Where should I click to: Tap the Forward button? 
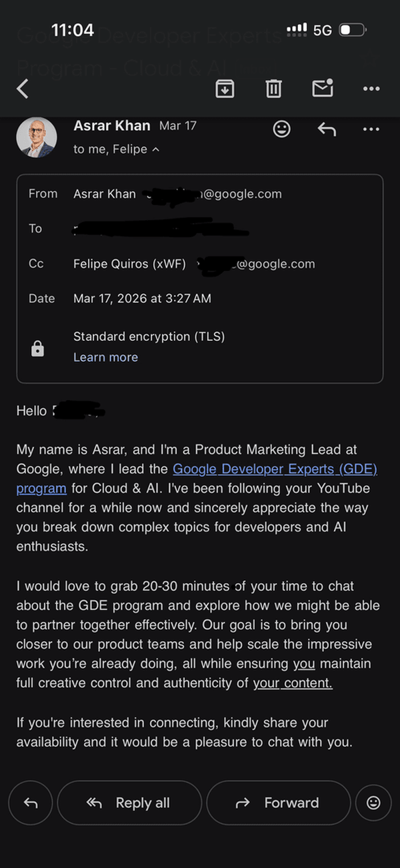coord(279,803)
